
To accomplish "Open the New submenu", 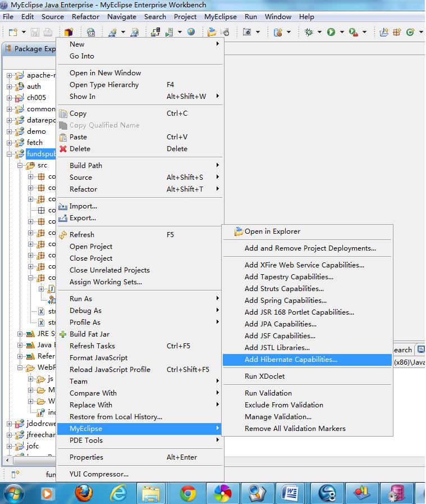I will 140,44.
